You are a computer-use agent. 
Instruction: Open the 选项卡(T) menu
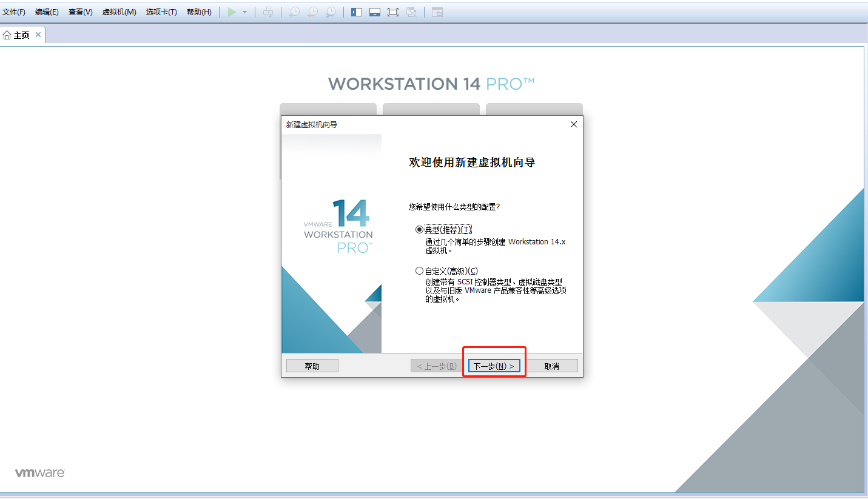[161, 12]
